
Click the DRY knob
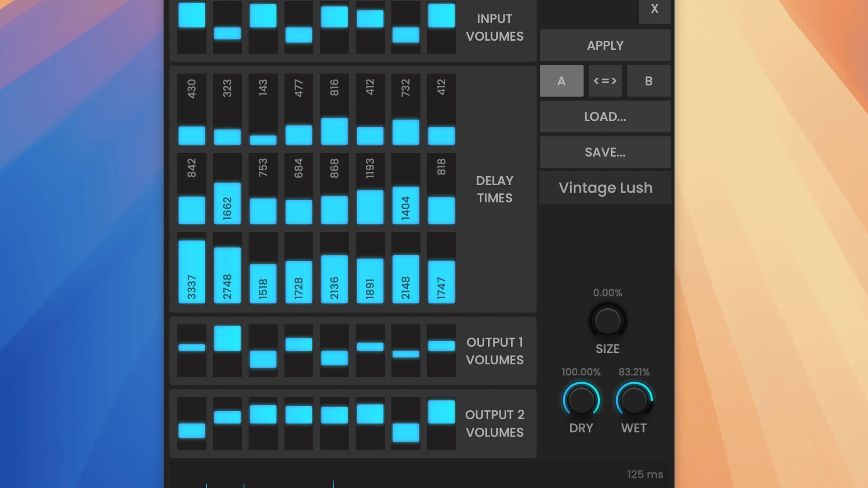[x=581, y=400]
